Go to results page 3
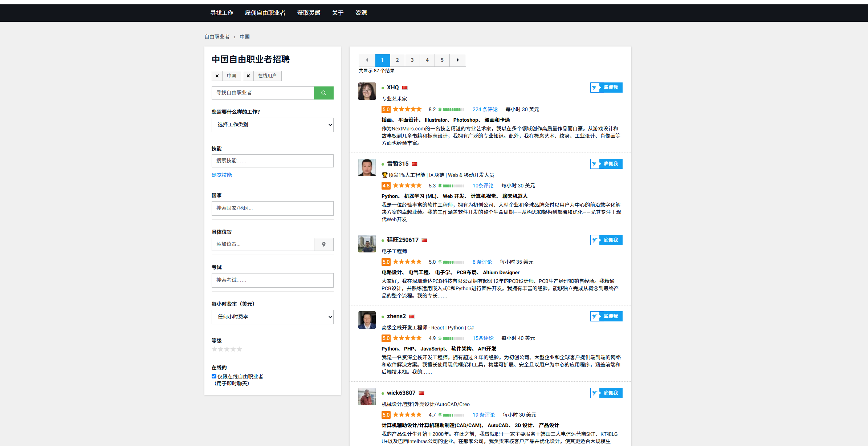Image resolution: width=868 pixels, height=446 pixels. [x=412, y=60]
